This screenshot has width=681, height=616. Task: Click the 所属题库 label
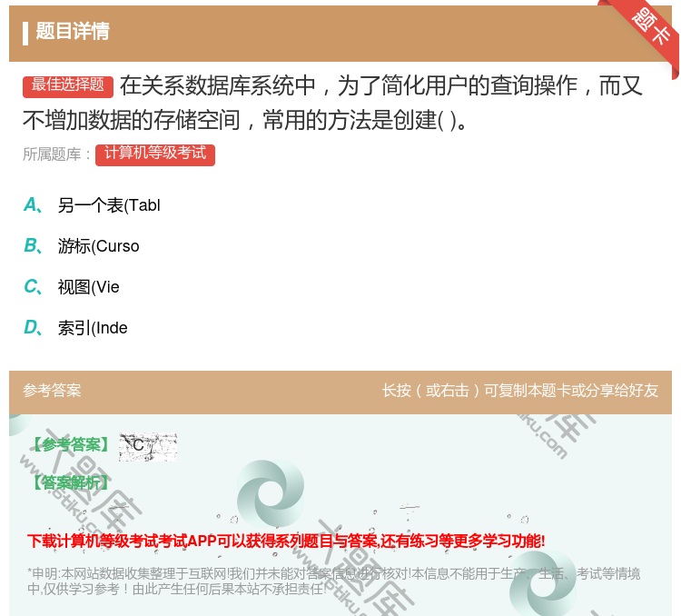pyautogui.click(x=56, y=154)
